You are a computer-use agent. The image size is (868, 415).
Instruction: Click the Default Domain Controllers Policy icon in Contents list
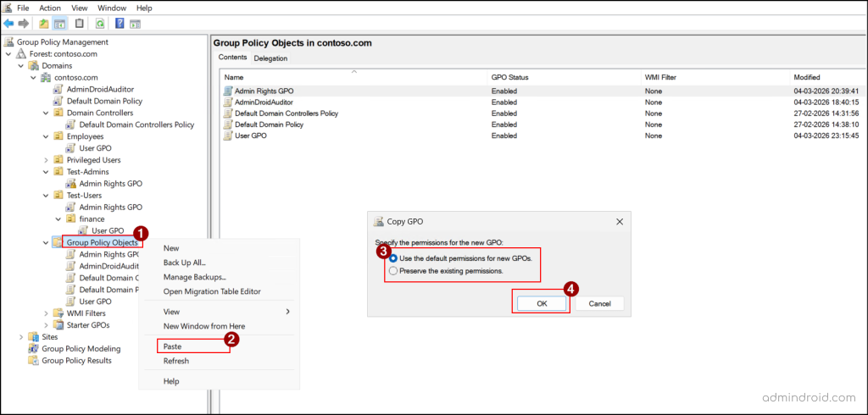coord(227,113)
